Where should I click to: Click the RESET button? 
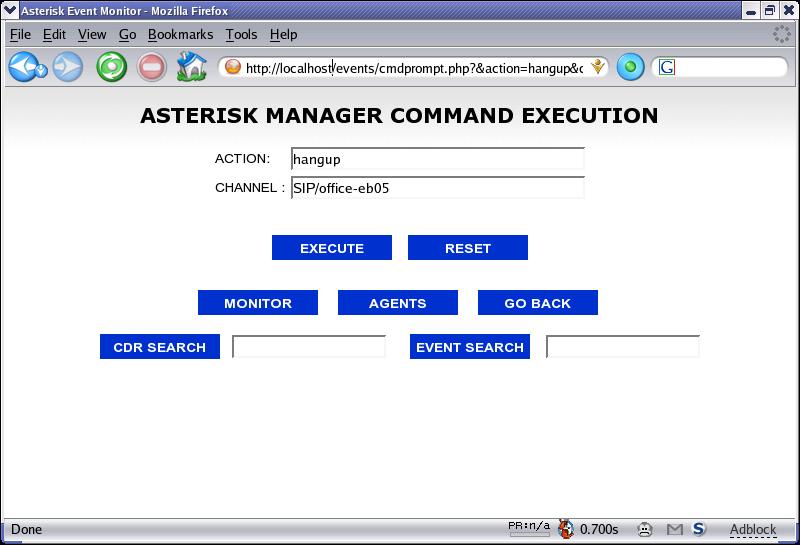pyautogui.click(x=468, y=248)
